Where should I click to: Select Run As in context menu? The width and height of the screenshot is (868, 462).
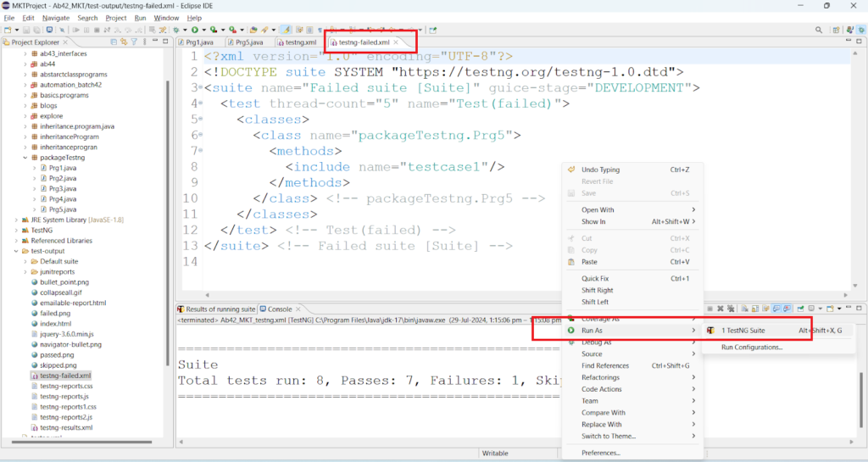[x=632, y=331]
